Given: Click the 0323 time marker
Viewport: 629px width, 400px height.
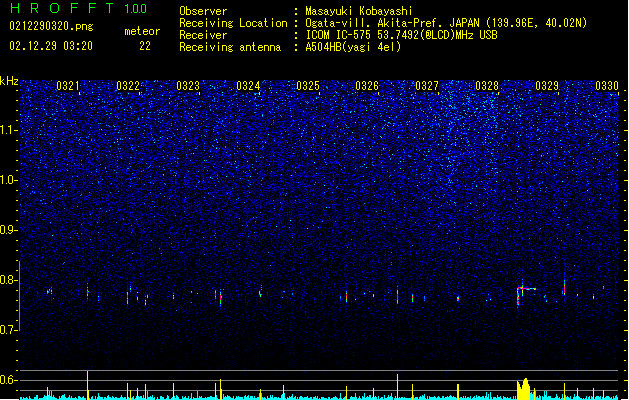Looking at the screenshot, I should [188, 86].
